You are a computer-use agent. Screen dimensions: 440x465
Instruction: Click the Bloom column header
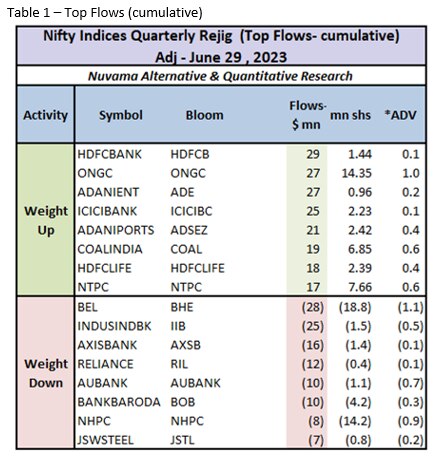(205, 115)
